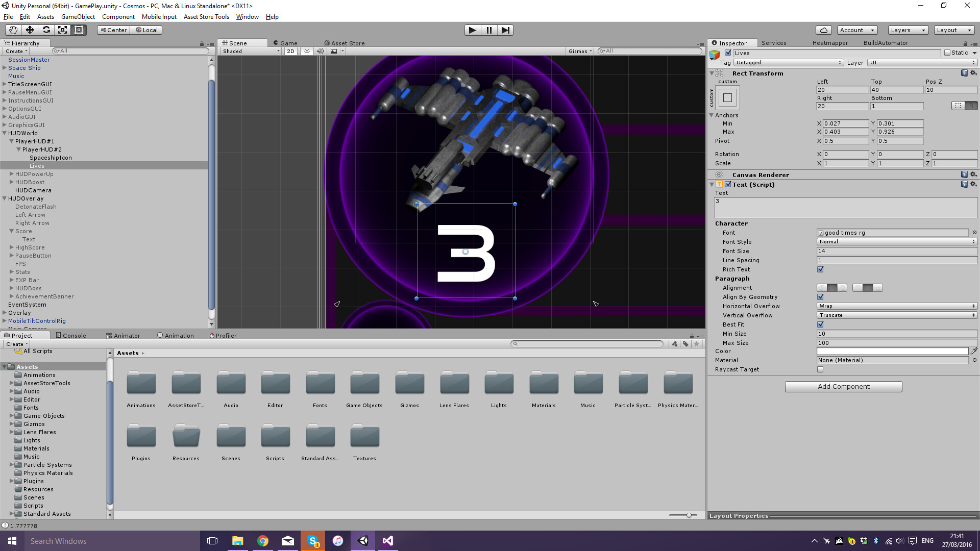Viewport: 980px width, 551px height.
Task: Expand the HUDPowerUp hierarchy item
Action: point(11,174)
